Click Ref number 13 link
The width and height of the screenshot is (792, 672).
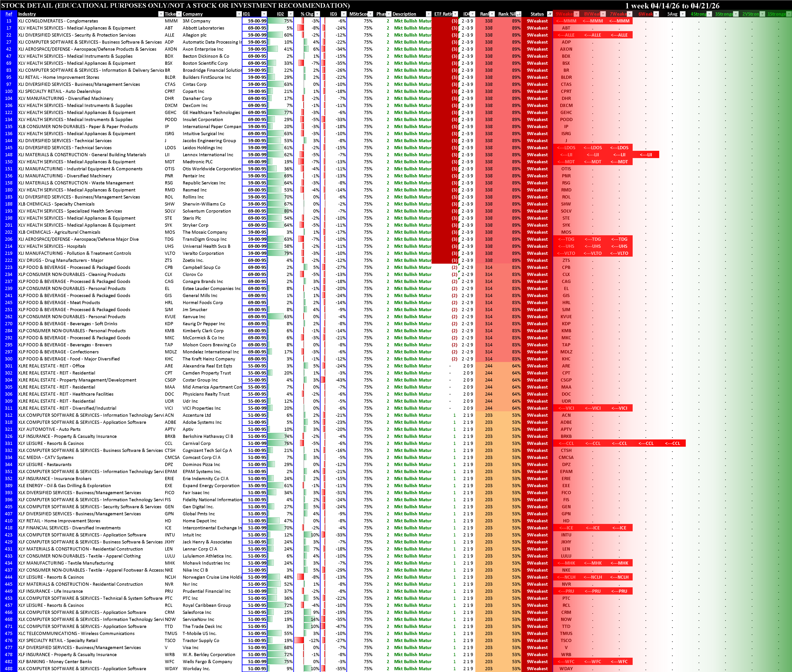[9, 21]
